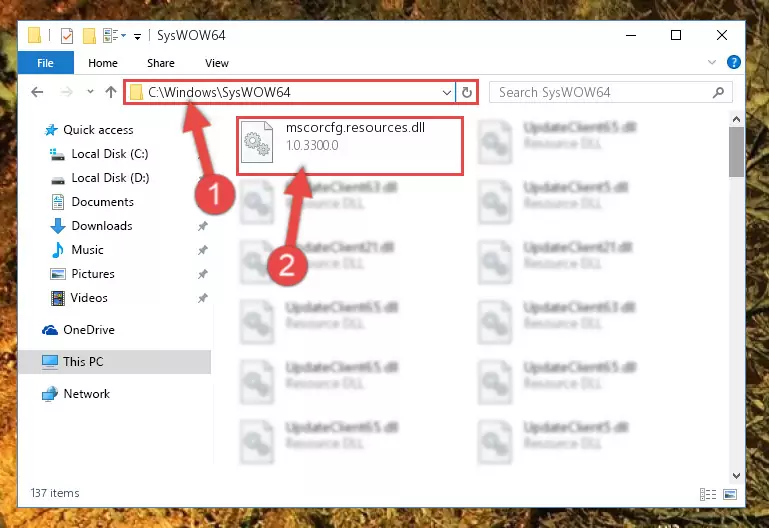This screenshot has width=769, height=528.
Task: Go forward with the right arrow
Action: tap(66, 92)
